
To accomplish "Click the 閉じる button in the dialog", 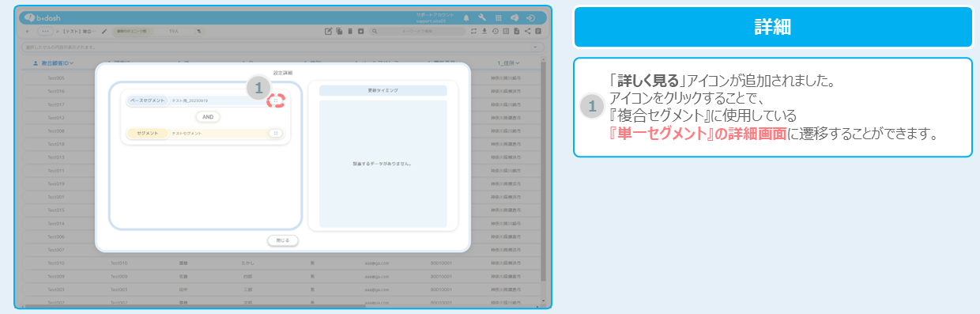I will (283, 240).
